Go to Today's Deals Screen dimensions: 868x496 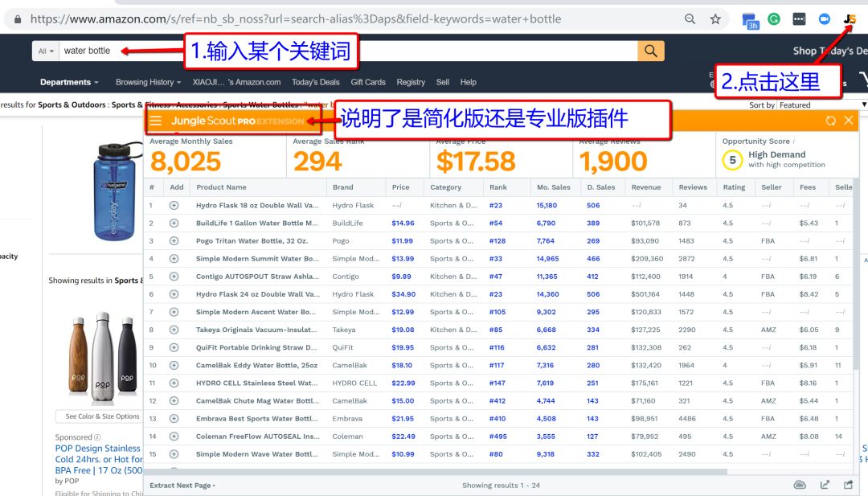click(x=316, y=82)
